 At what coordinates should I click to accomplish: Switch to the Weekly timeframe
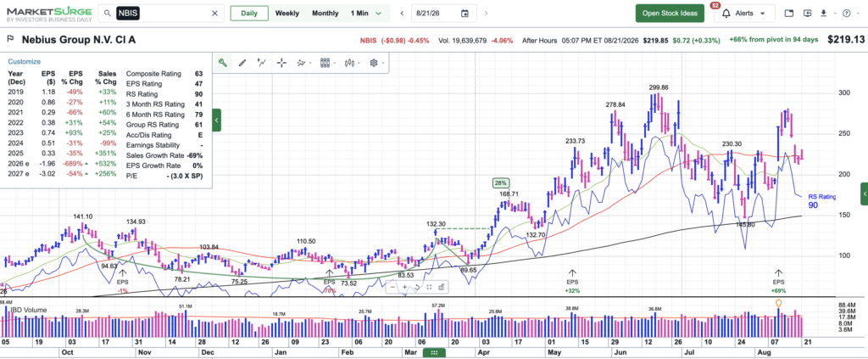click(x=287, y=14)
